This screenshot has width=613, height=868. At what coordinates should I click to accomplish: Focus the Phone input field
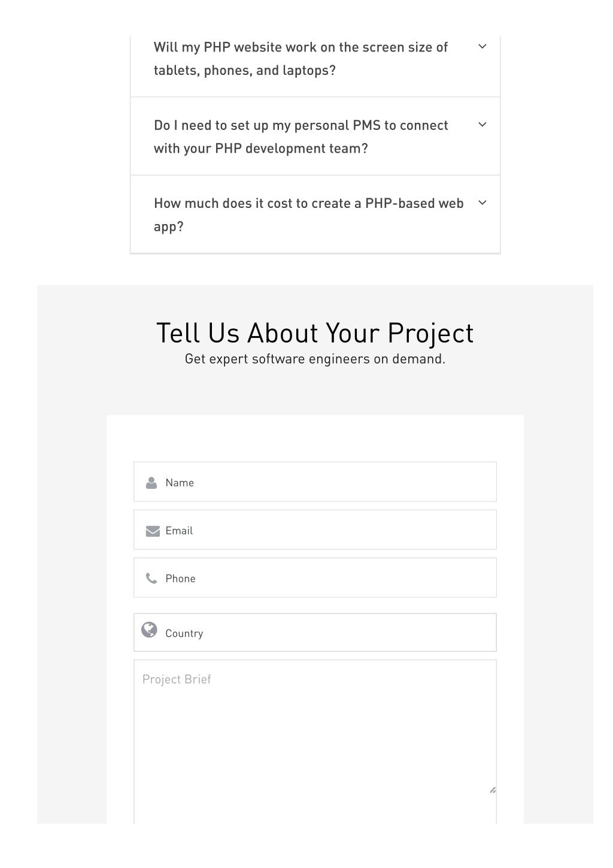315,577
